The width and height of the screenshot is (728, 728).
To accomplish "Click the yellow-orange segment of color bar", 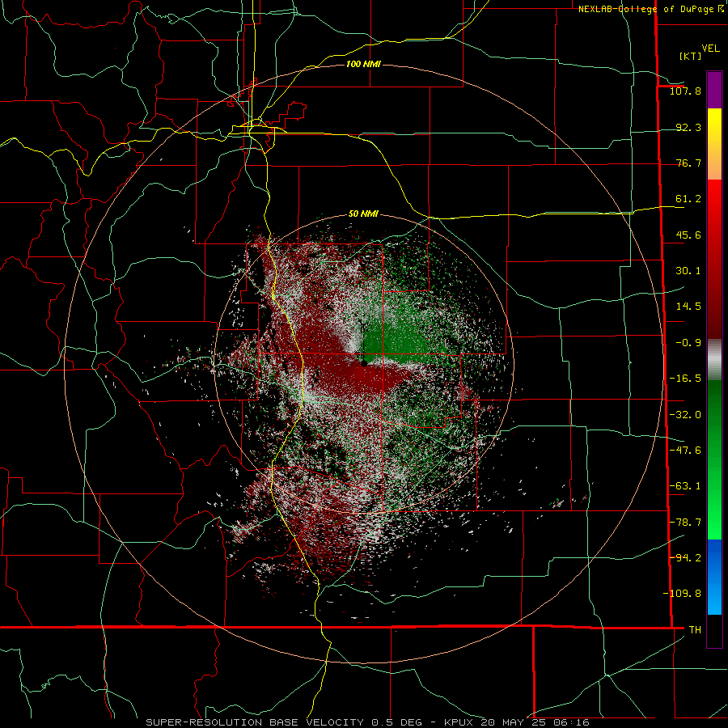I will coord(714,144).
